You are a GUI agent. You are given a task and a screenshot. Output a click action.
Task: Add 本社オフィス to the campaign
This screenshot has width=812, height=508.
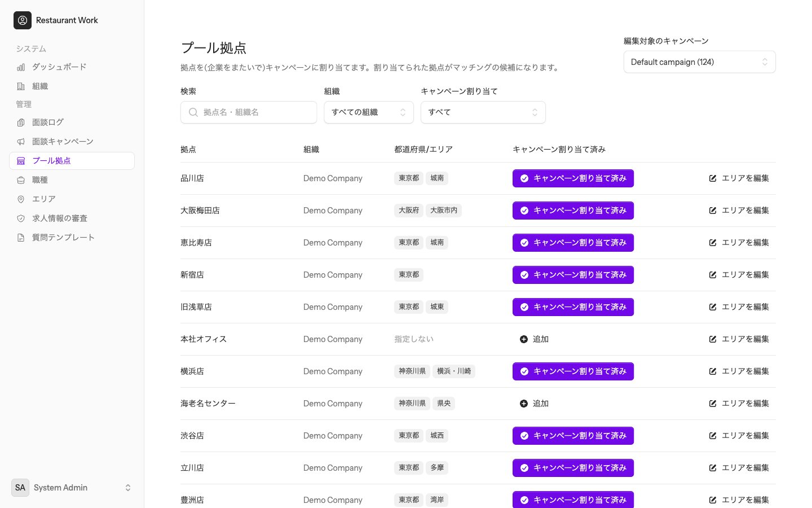click(534, 339)
